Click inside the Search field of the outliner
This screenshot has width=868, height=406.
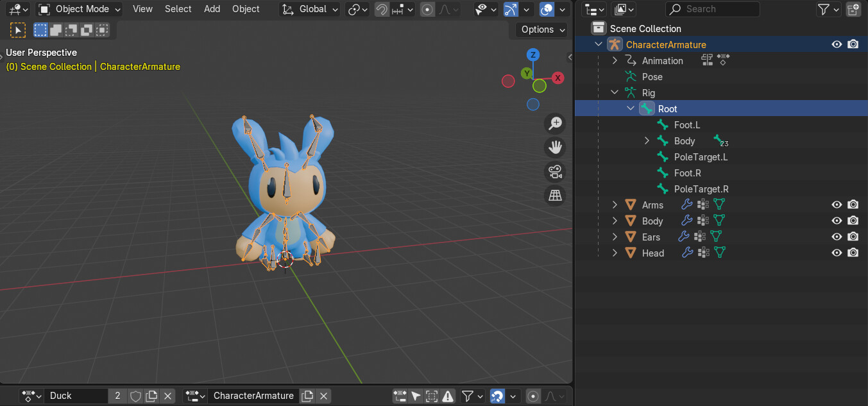pyautogui.click(x=712, y=9)
